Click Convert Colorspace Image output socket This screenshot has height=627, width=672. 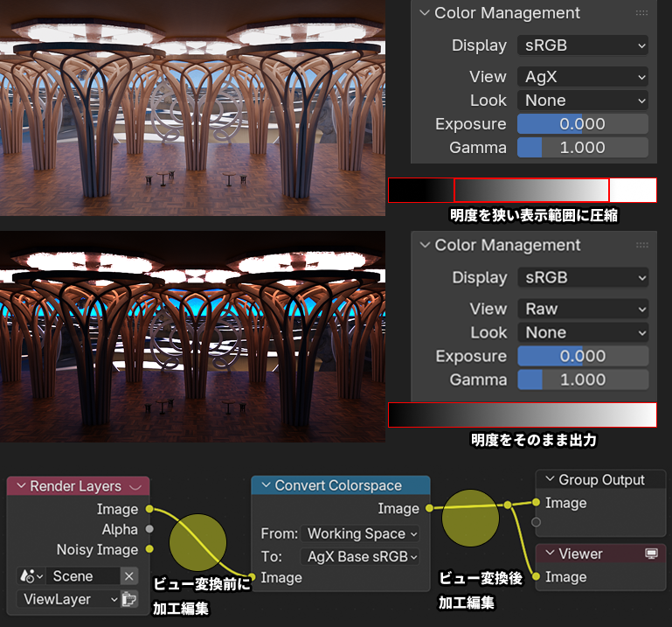429,508
